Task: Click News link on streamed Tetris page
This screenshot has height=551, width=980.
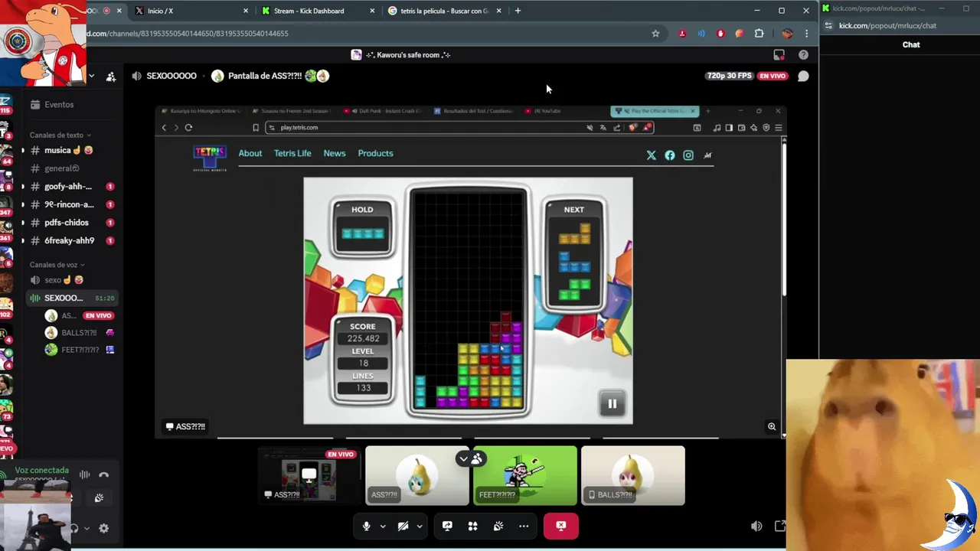Action: tap(335, 153)
